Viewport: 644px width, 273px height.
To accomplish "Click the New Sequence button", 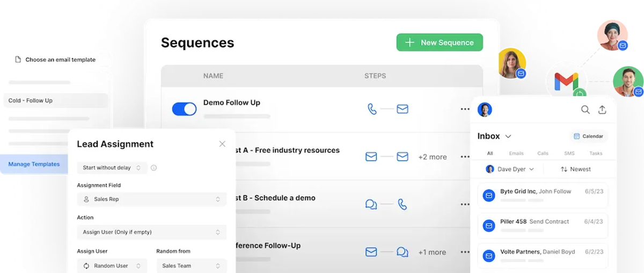I will 440,42.
